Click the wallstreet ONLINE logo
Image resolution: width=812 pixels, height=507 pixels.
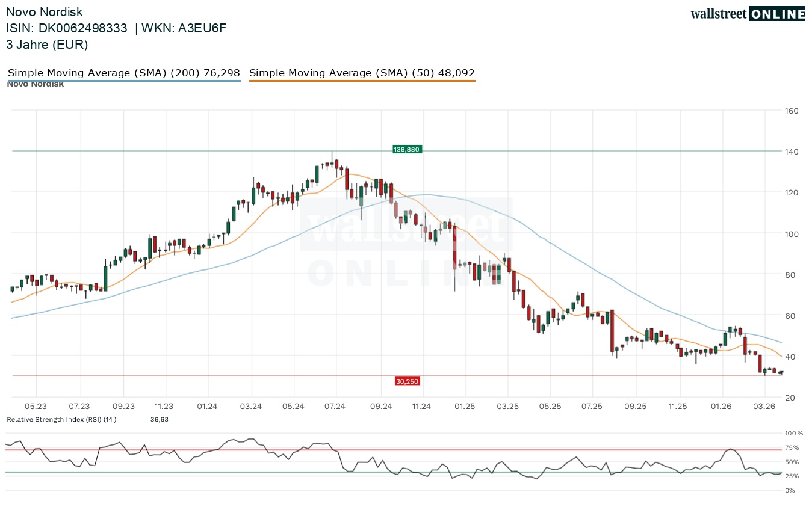point(747,14)
